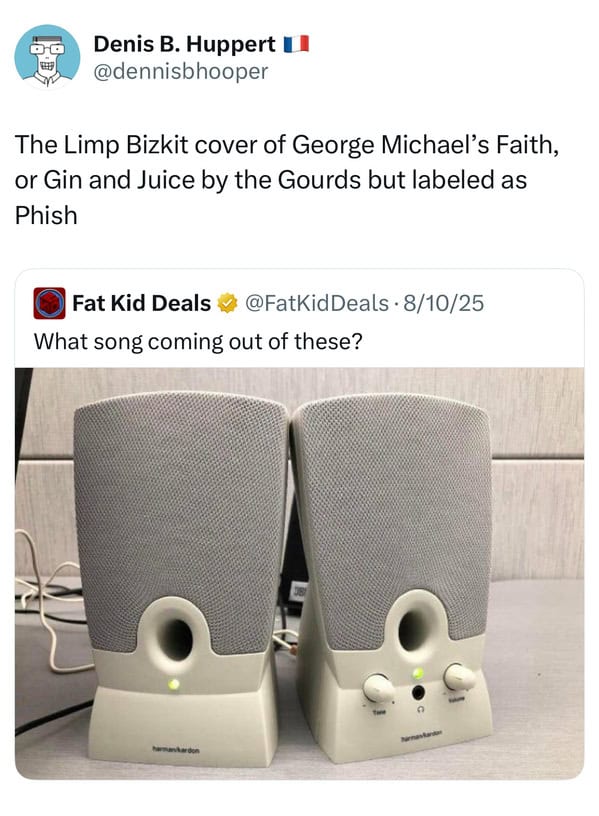This screenshot has width=599, height=816.
Task: Open the Denis B. Huppert display name
Action: pos(185,44)
